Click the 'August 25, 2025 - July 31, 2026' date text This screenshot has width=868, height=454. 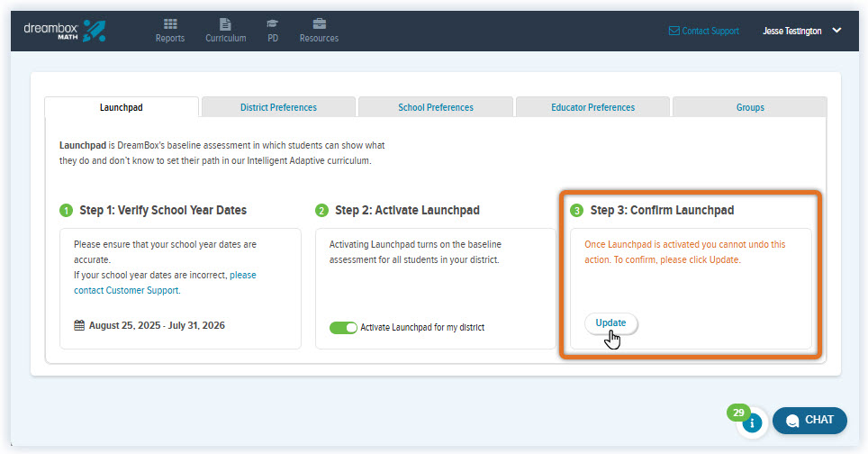(158, 325)
